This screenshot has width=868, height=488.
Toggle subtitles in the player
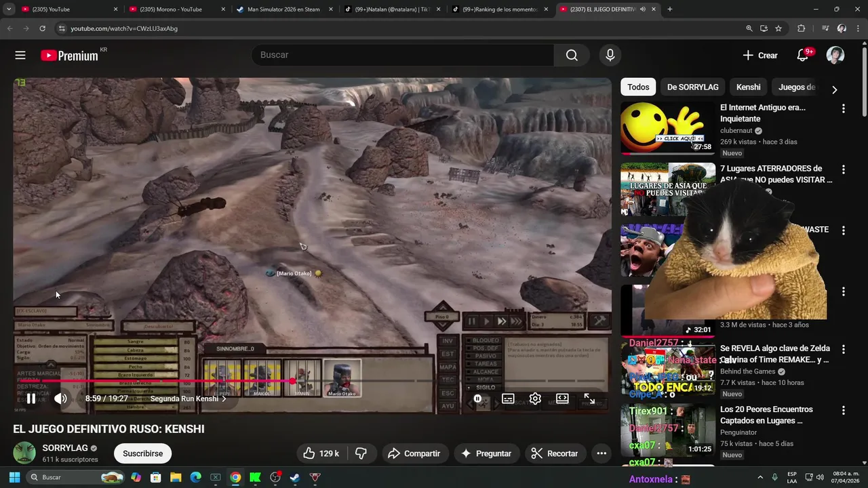(508, 399)
